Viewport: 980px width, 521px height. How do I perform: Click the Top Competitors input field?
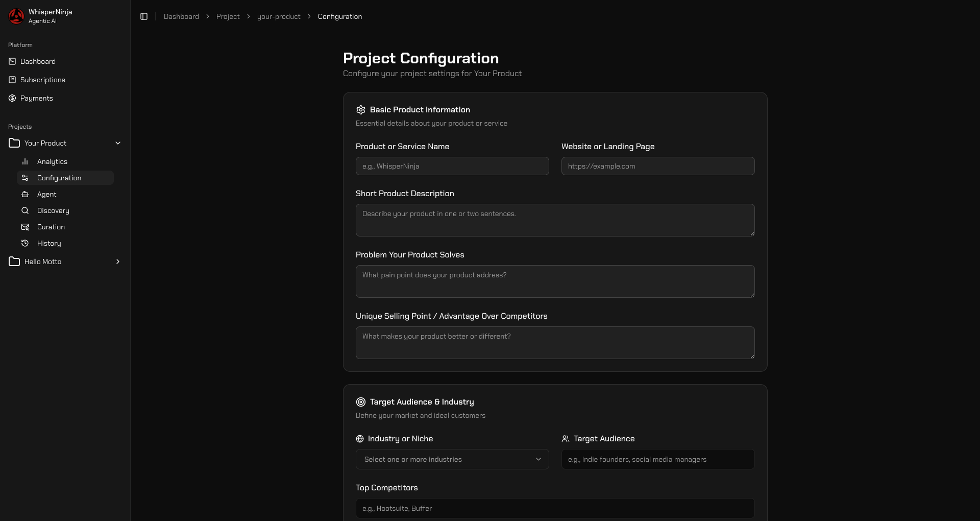coord(555,508)
